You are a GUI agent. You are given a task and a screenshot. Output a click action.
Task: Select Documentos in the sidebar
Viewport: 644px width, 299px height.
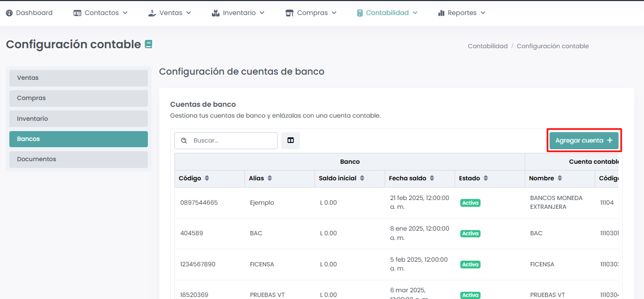coord(78,159)
